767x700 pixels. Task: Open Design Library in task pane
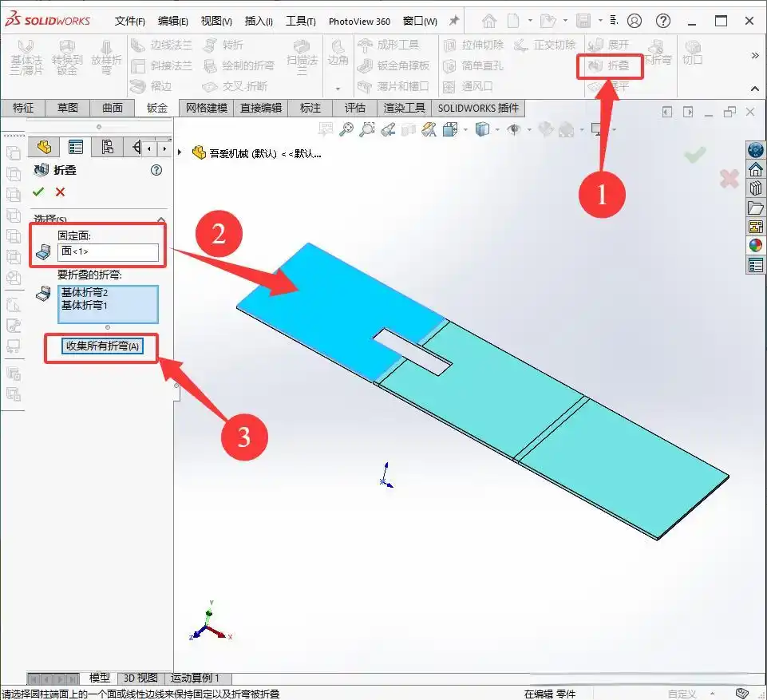(756, 188)
